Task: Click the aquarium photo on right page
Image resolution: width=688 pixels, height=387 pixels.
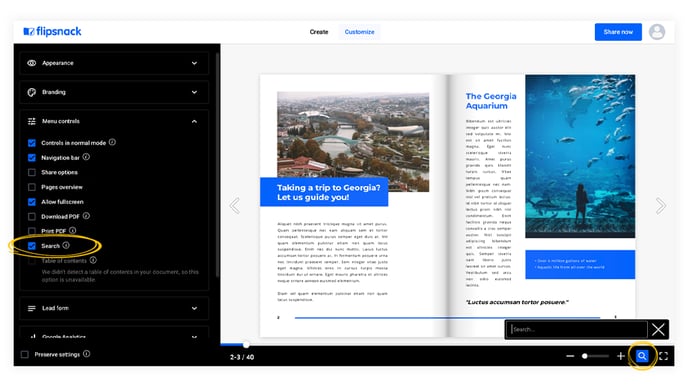Action: (x=580, y=156)
